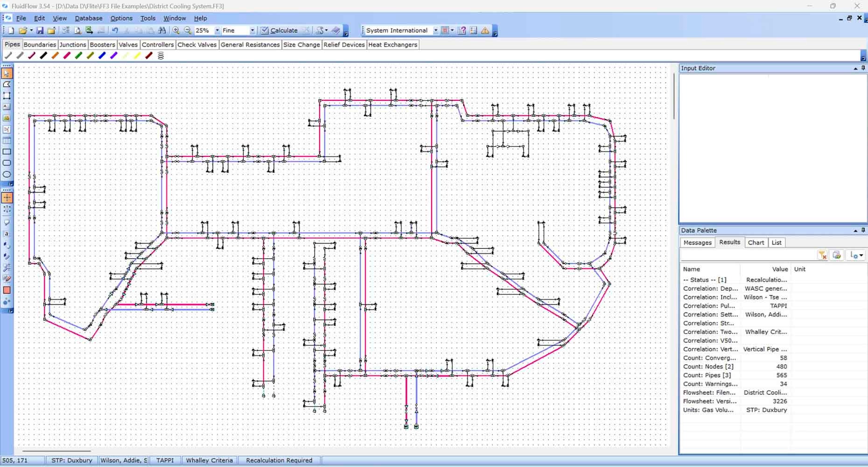The height and width of the screenshot is (467, 868).
Task: Switch to the Chart tab in the Data Palette
Action: [x=756, y=242]
